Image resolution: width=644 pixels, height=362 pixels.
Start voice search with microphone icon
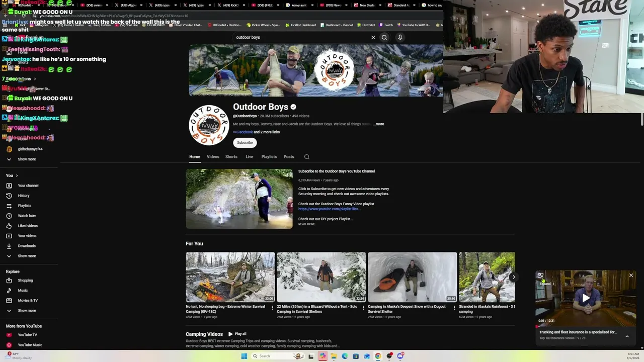[x=400, y=37]
